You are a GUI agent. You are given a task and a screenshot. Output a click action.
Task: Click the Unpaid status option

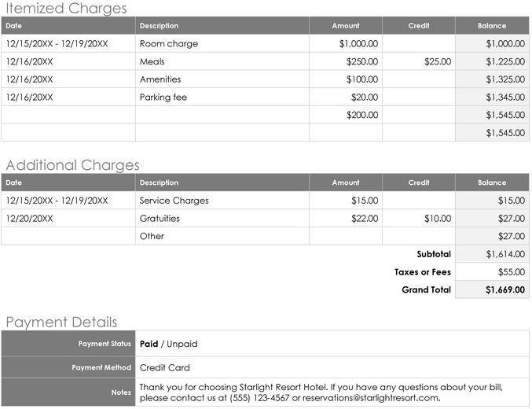coord(182,344)
